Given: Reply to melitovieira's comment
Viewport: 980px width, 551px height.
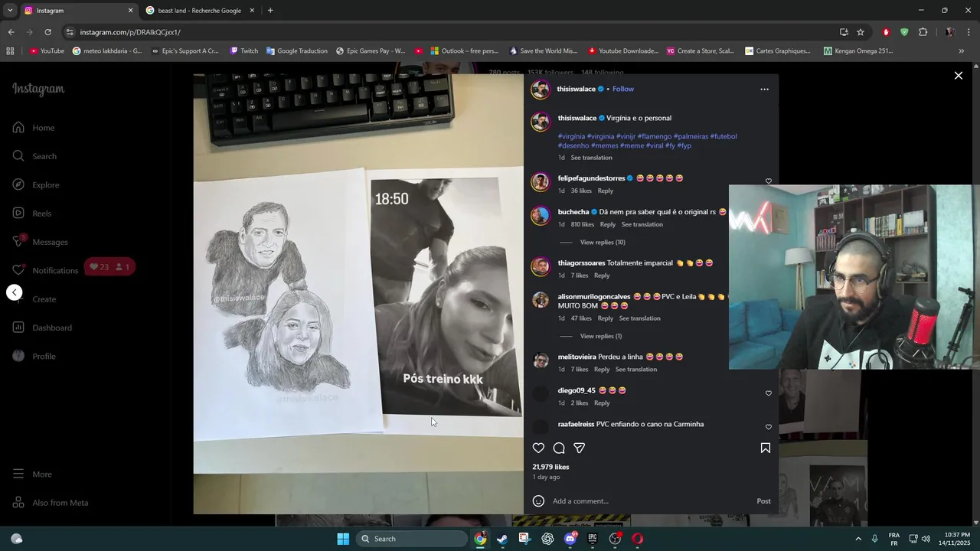Looking at the screenshot, I should pos(602,370).
